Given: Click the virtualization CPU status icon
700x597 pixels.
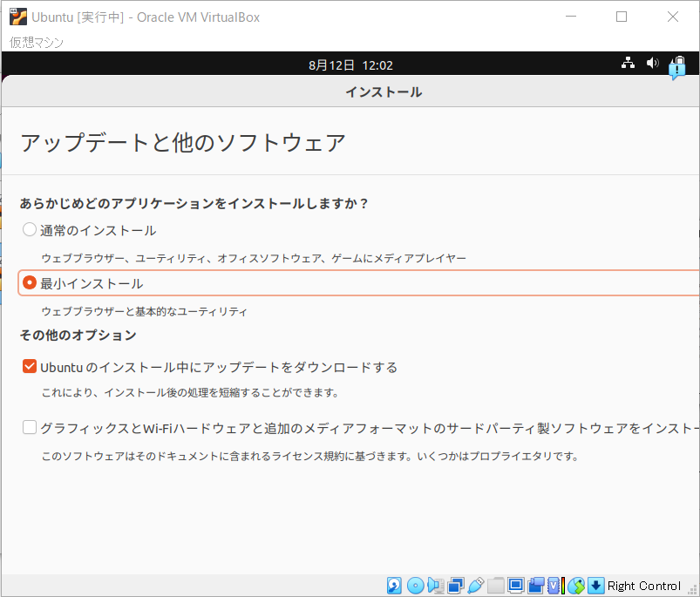Looking at the screenshot, I should [556, 586].
